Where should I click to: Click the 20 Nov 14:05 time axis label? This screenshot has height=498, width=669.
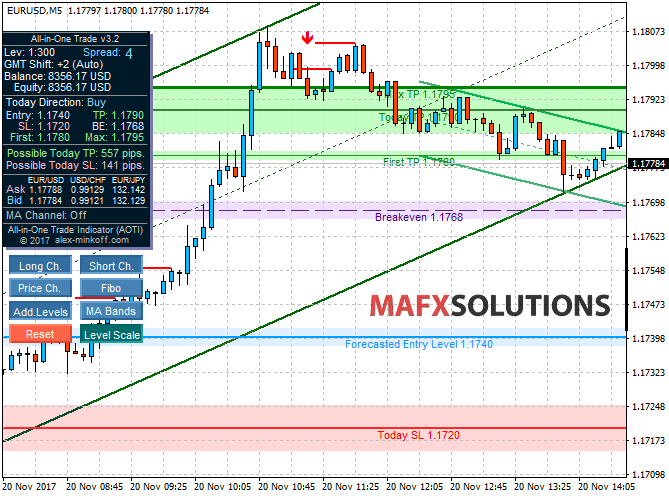[x=607, y=486]
